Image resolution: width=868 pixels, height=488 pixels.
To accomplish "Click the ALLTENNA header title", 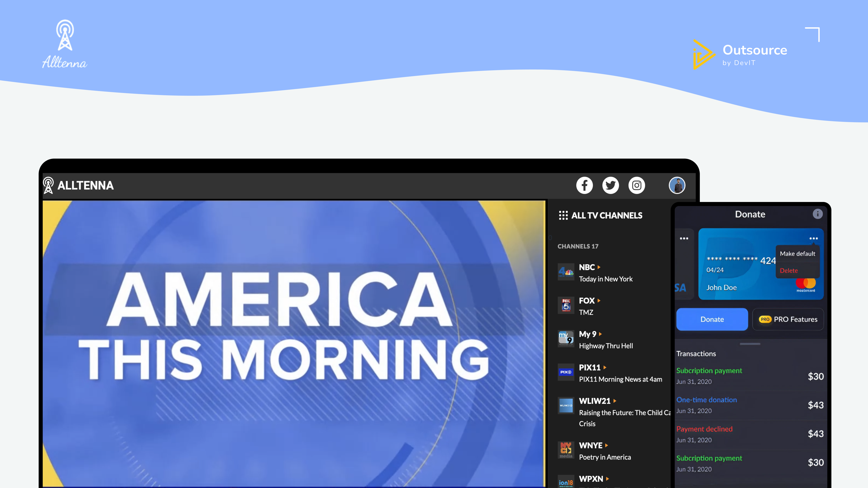I will point(85,185).
